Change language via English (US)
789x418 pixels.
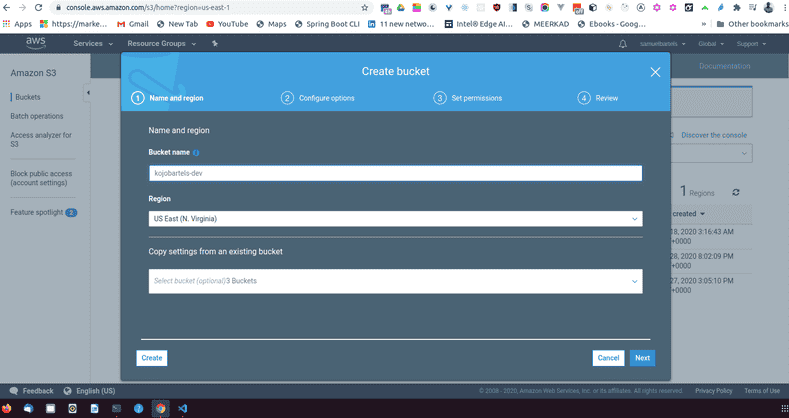90,391
